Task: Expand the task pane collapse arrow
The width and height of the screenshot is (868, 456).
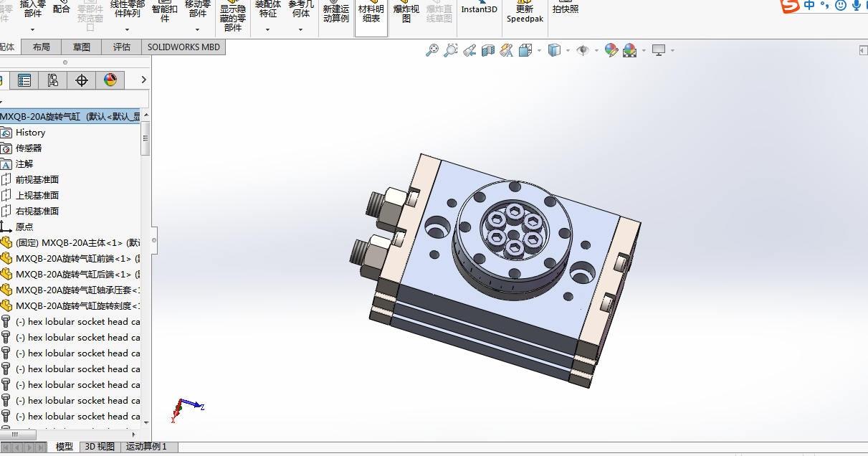Action: pyautogui.click(x=862, y=50)
